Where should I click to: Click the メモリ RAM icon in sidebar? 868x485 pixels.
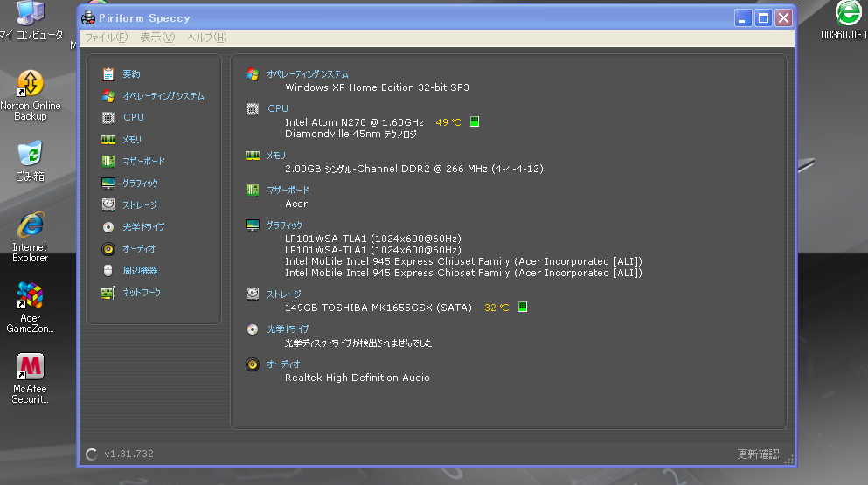tap(108, 140)
